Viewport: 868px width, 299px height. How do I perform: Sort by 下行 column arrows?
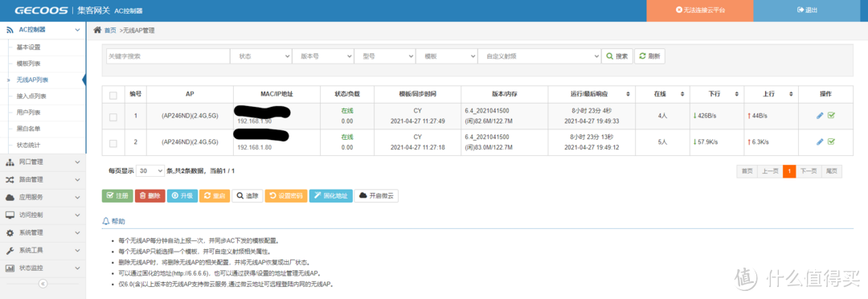[736, 94]
